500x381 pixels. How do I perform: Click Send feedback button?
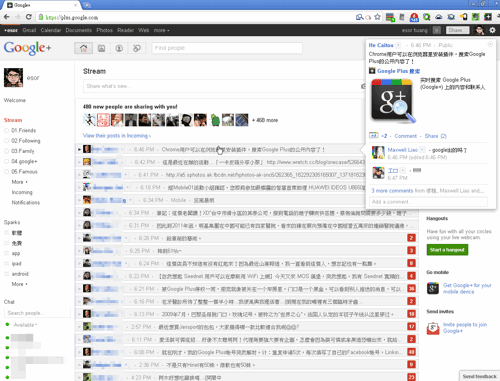[x=479, y=376]
